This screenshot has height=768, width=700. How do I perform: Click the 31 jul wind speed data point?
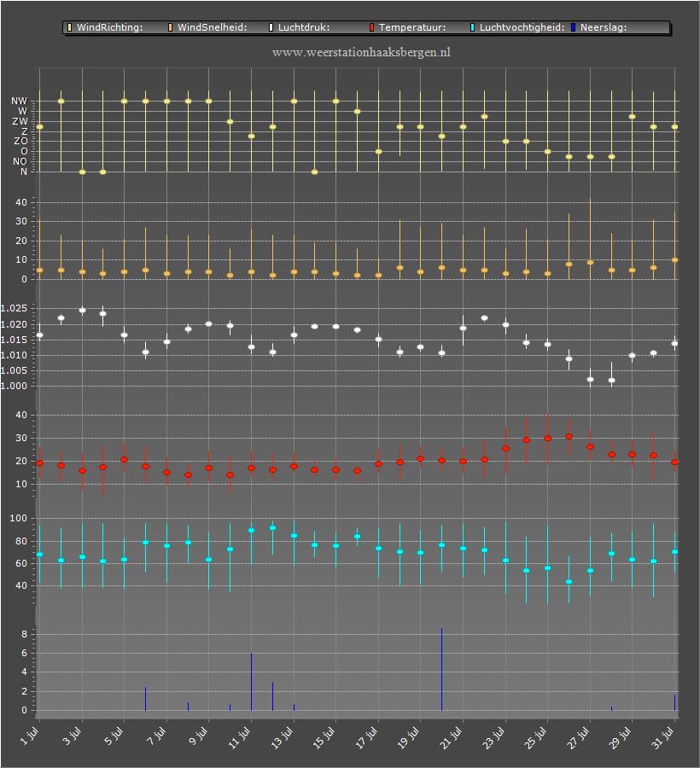(674, 260)
